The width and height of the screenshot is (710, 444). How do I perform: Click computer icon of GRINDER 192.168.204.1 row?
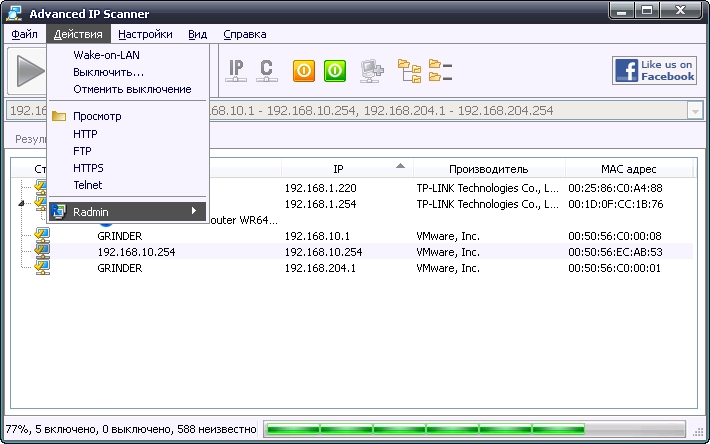[42, 267]
